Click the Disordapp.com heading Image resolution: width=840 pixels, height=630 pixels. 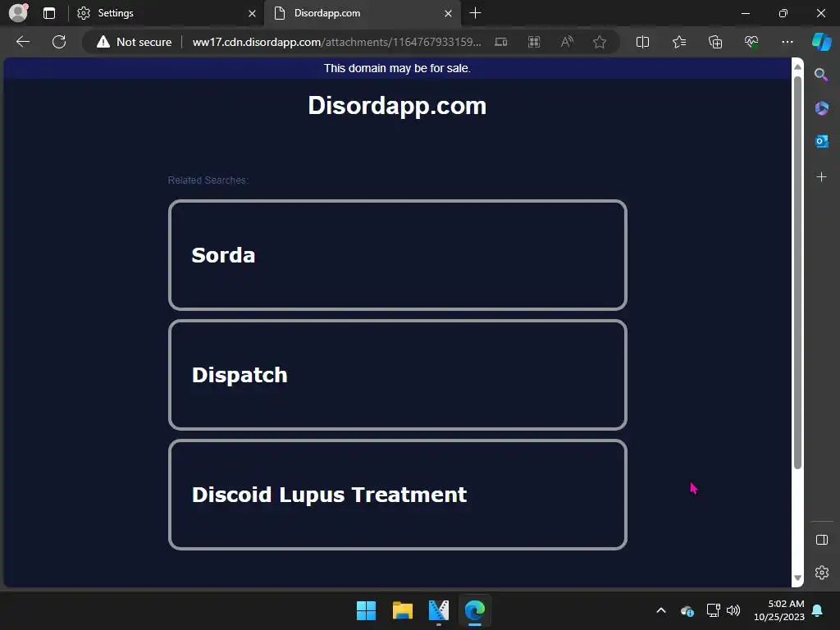397,106
